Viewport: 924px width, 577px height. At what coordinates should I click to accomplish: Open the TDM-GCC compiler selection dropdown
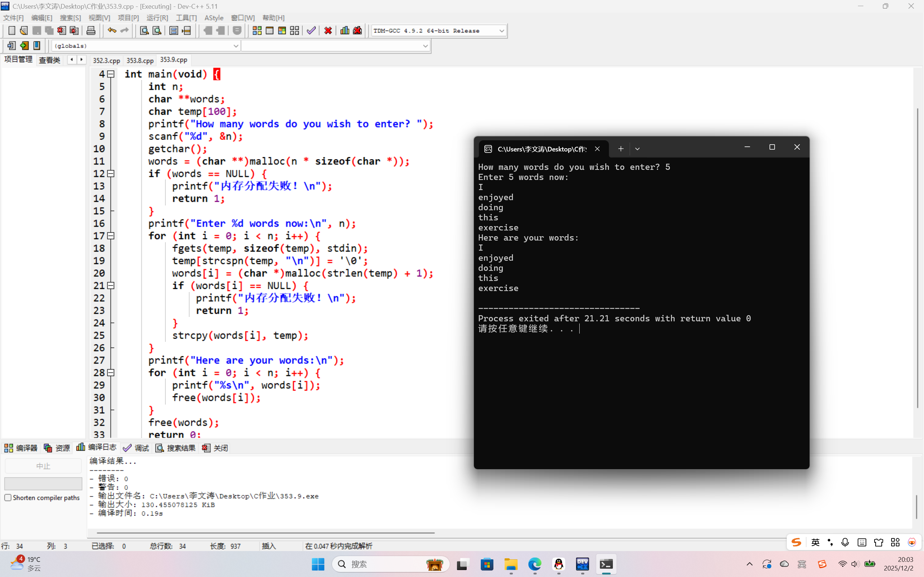[501, 31]
